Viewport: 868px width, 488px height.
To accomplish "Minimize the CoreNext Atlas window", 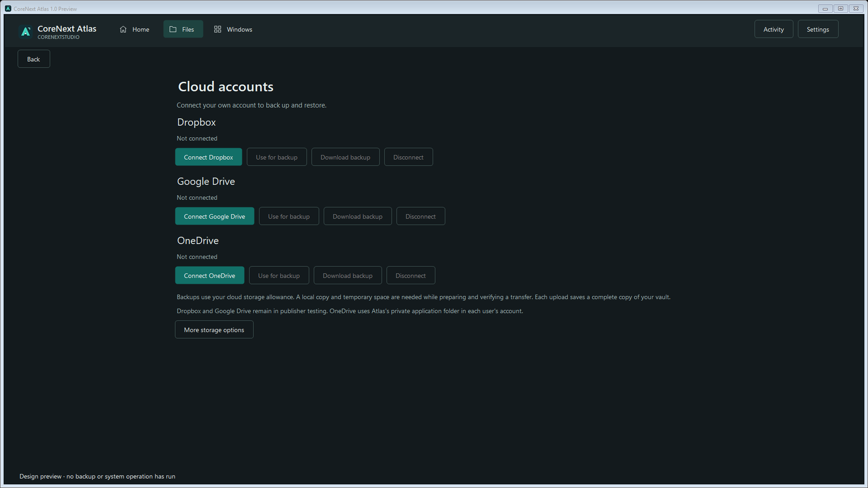I will pos(825,9).
